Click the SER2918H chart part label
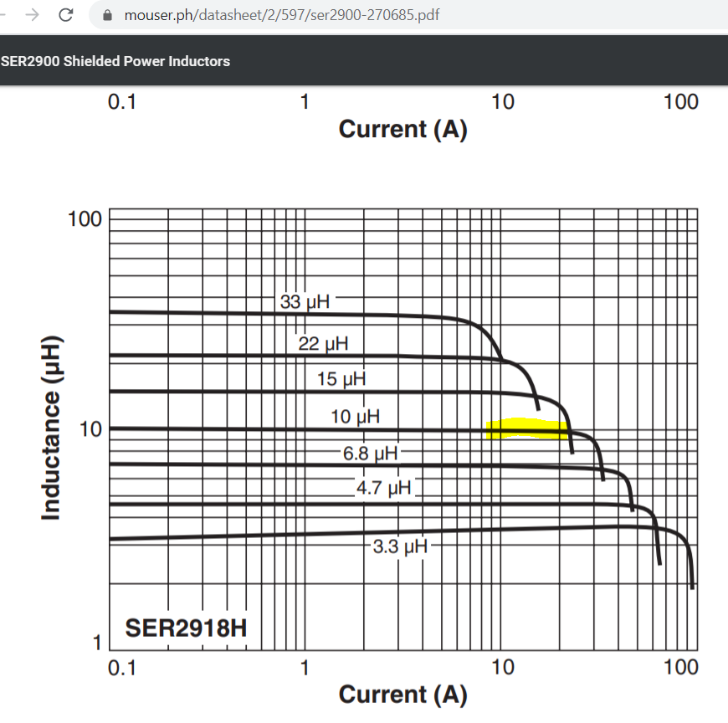The width and height of the screenshot is (728, 723). 186,628
